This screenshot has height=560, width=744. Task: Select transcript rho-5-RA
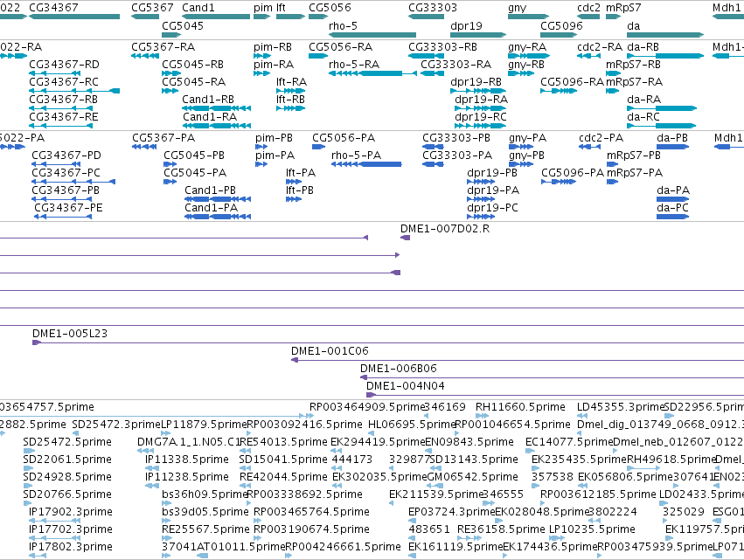coord(372,73)
